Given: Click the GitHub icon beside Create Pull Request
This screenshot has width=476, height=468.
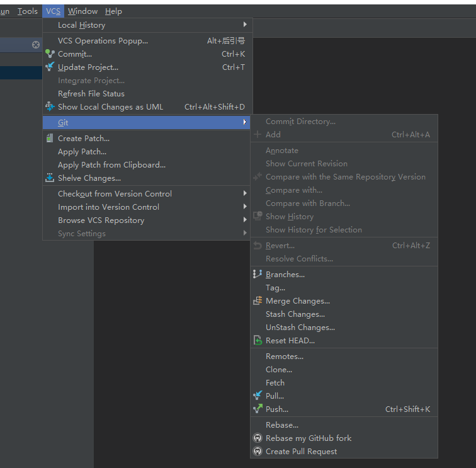Looking at the screenshot, I should click(258, 451).
